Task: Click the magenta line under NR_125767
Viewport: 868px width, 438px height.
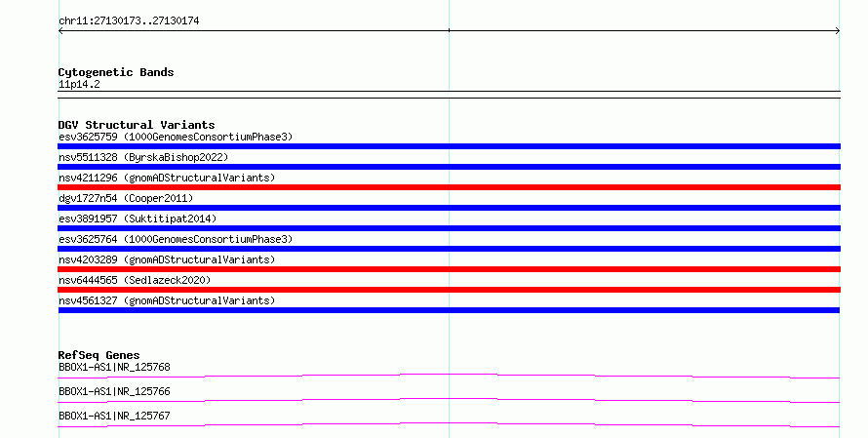Action: 449,424
